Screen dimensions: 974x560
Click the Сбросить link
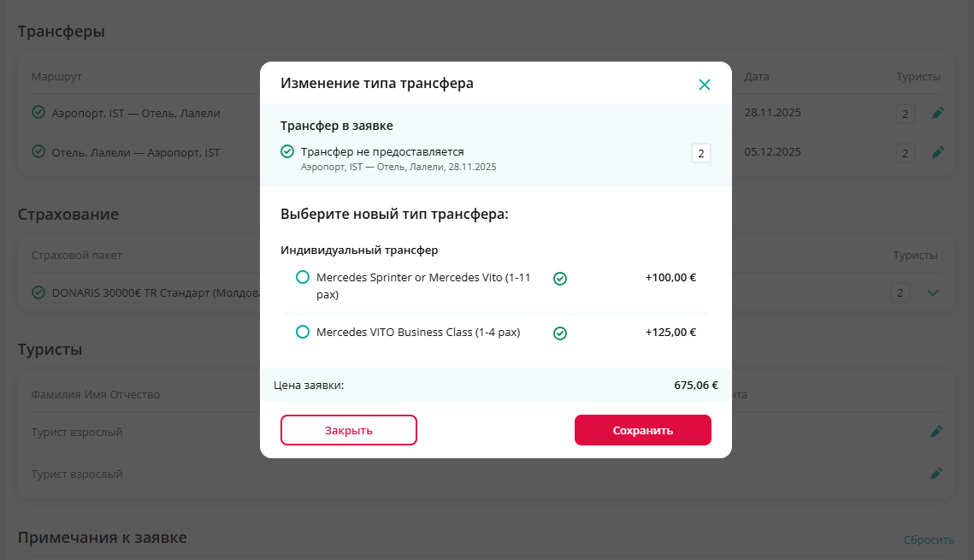(x=929, y=540)
